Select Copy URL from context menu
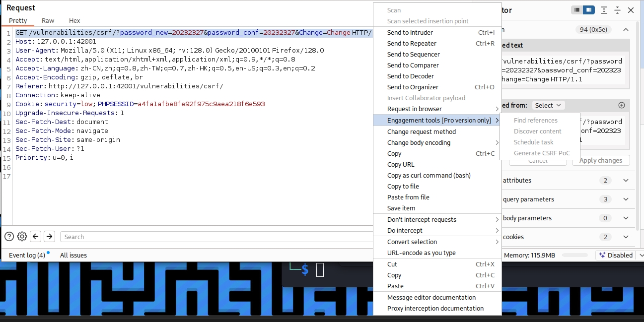Viewport: 644px width, 322px height. pyautogui.click(x=437, y=165)
